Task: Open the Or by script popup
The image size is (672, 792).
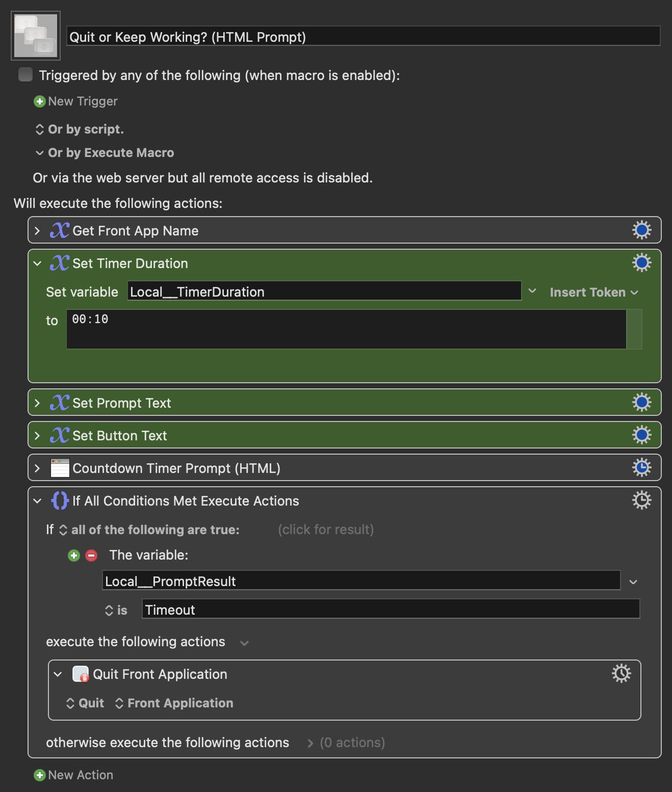Action: tap(80, 129)
